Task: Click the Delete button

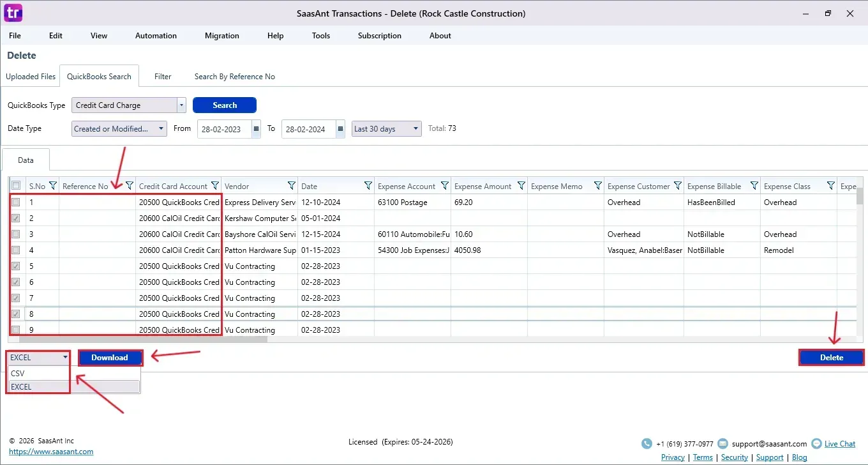Action: 832,358
